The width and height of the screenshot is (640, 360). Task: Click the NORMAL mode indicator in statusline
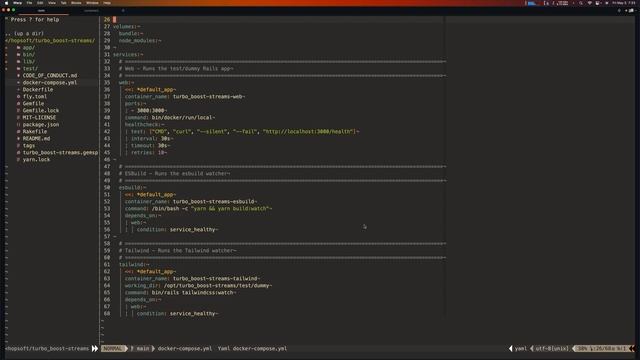point(113,349)
